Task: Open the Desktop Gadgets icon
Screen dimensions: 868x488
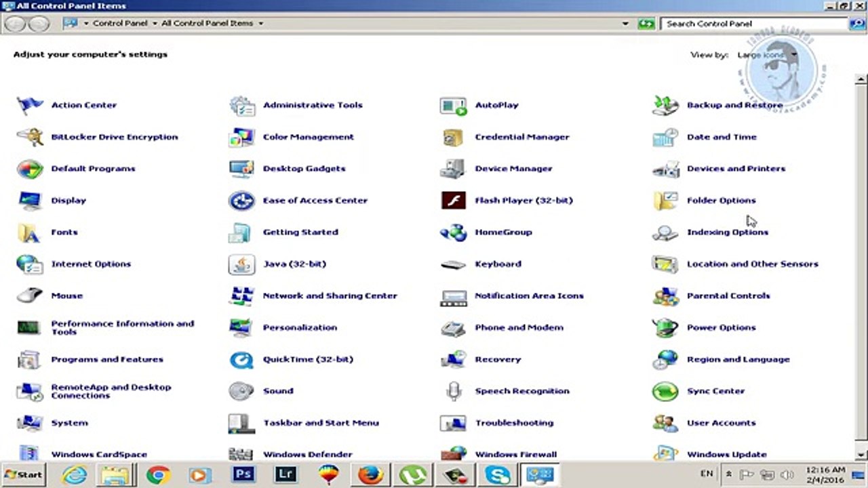Action: (x=241, y=169)
